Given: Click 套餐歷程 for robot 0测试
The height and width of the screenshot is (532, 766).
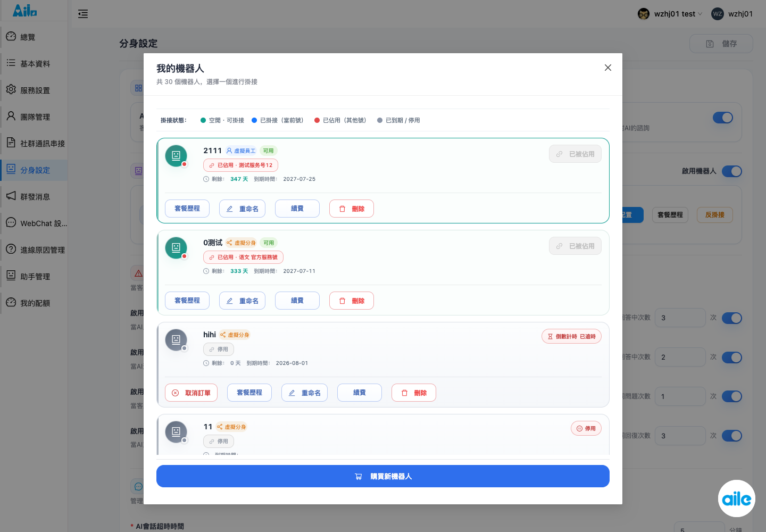Looking at the screenshot, I should tap(187, 301).
